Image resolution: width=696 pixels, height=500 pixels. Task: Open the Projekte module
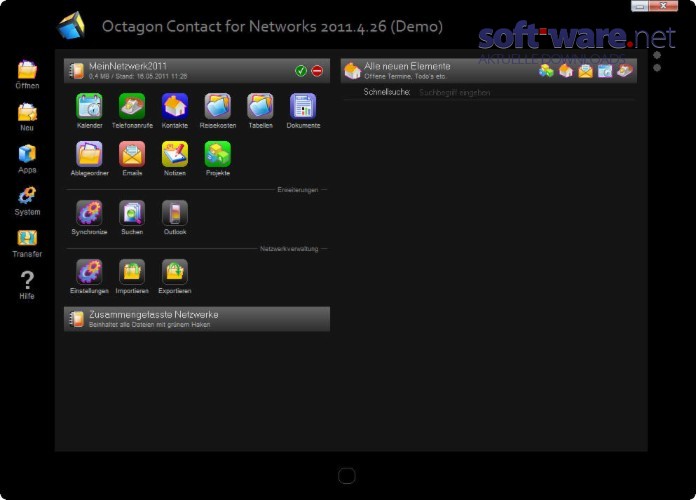[218, 154]
